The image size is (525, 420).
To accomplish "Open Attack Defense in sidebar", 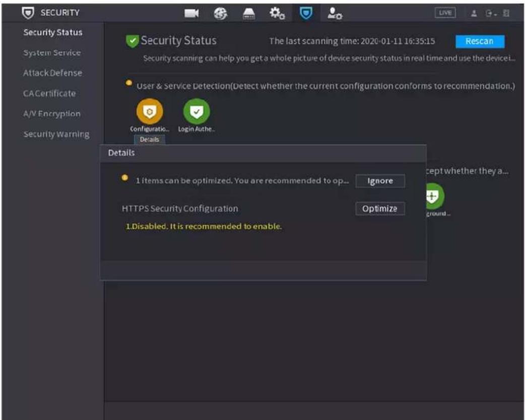I will tap(52, 73).
